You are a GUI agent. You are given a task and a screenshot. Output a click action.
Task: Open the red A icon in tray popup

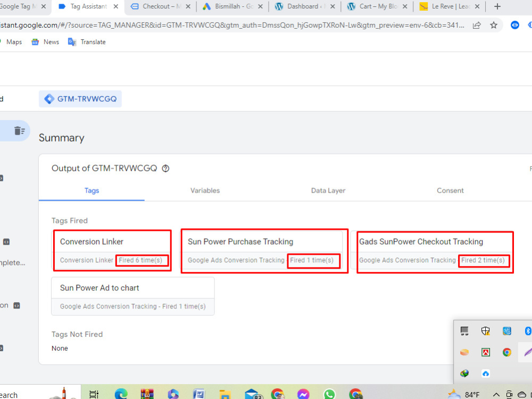click(x=486, y=352)
